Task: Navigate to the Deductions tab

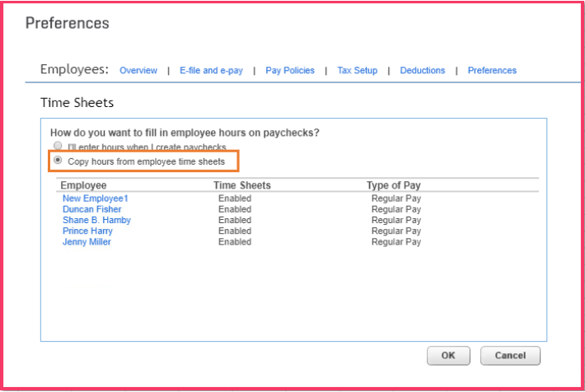Action: click(423, 71)
